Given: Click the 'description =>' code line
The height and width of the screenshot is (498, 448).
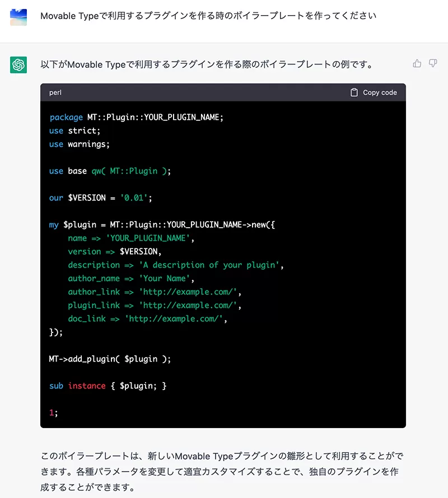Looking at the screenshot, I should (175, 265).
